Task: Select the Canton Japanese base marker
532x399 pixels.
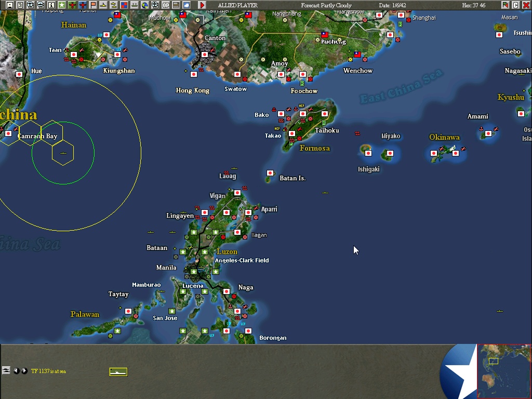Action: (205, 55)
